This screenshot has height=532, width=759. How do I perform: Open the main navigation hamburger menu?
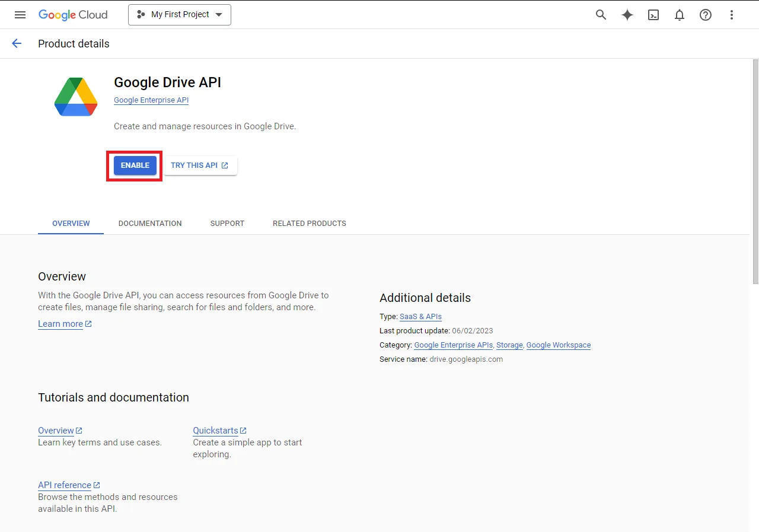(20, 15)
